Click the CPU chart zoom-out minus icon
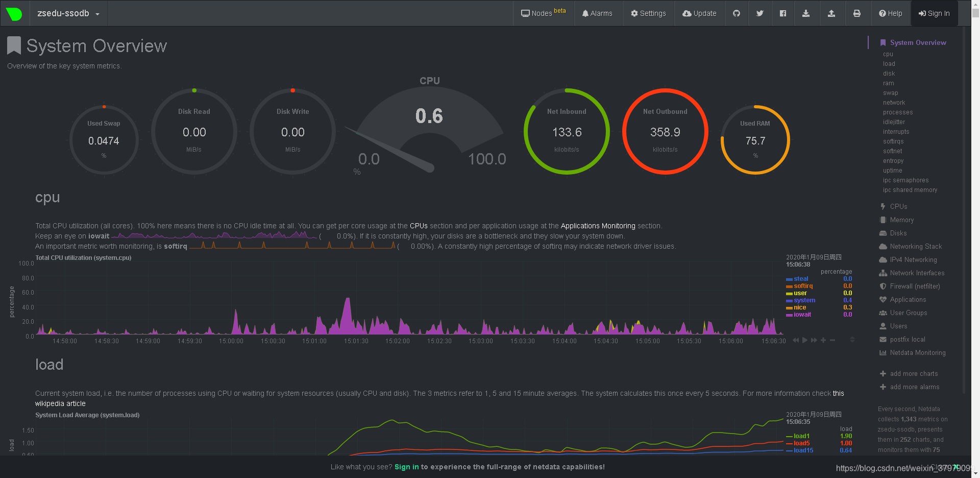This screenshot has width=980, height=478. (x=832, y=340)
